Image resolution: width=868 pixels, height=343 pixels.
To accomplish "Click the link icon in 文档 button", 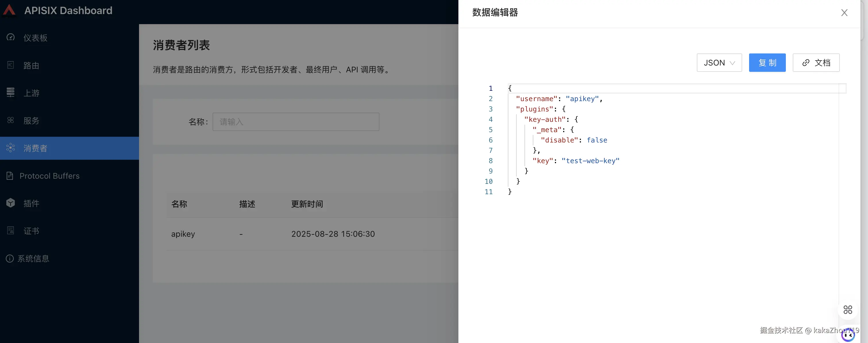I will point(806,63).
